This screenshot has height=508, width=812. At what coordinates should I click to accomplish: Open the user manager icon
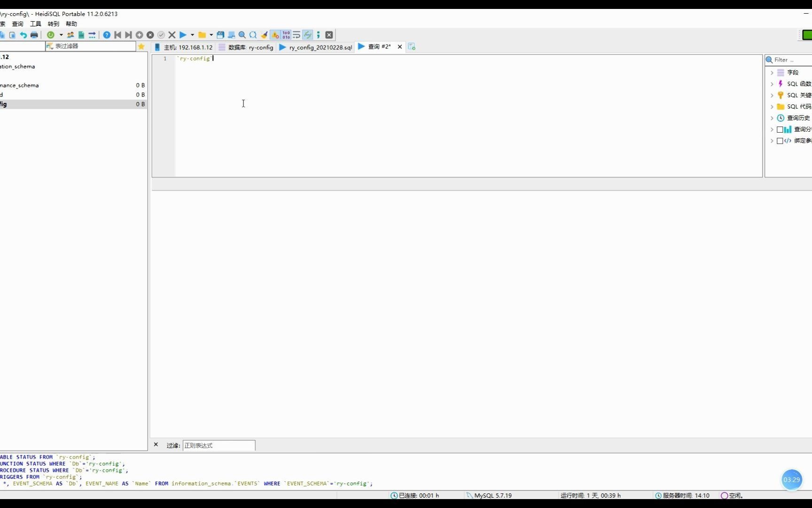point(70,35)
